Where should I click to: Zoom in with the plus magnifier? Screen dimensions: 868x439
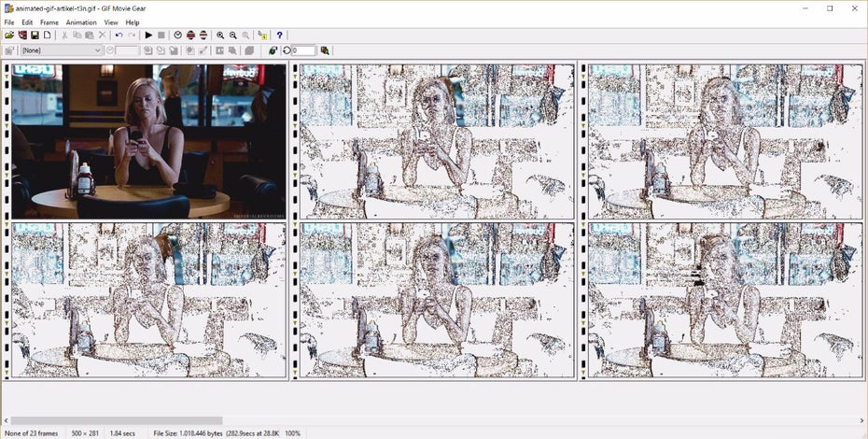pyautogui.click(x=220, y=35)
